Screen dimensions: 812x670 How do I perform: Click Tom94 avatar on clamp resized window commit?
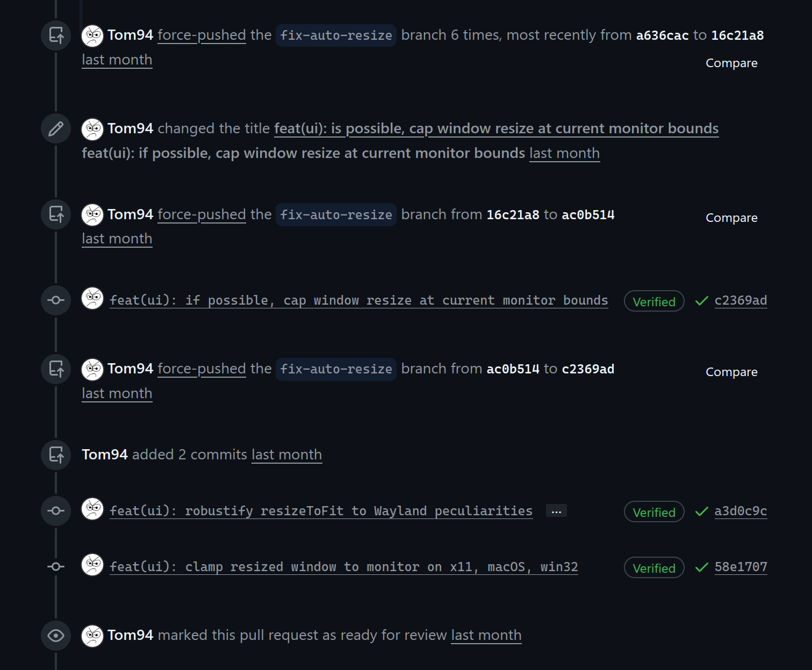click(92, 565)
